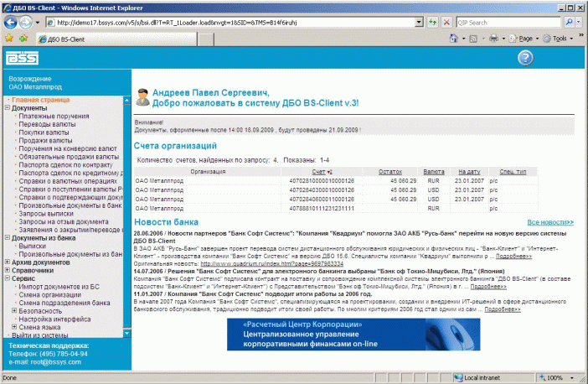This screenshot has height=384, width=588.
Task: Open the Все новости link
Action: [550, 222]
